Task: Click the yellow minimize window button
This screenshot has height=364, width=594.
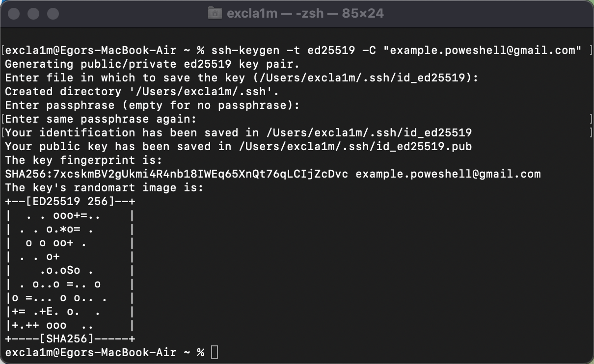Action: pyautogui.click(x=33, y=14)
